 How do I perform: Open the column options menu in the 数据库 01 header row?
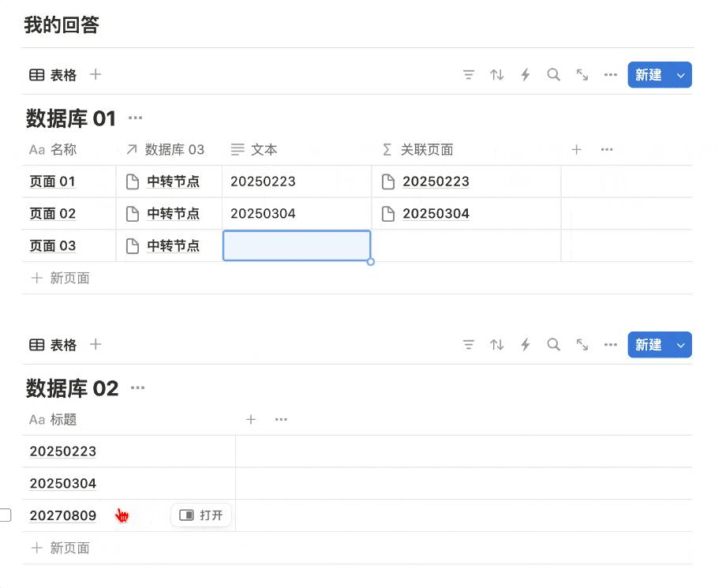(607, 149)
